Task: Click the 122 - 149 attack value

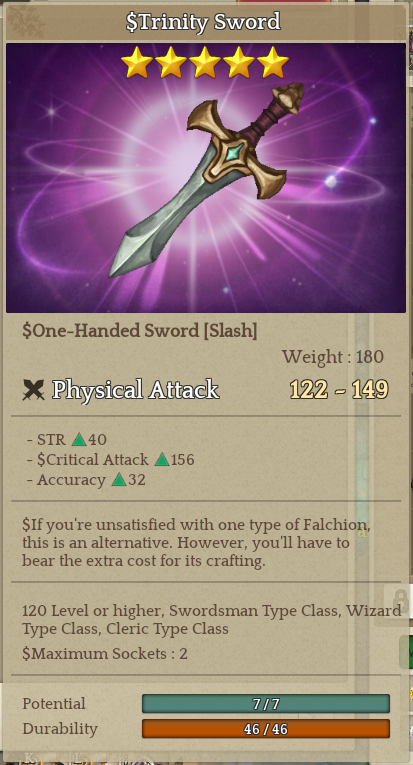Action: (339, 390)
